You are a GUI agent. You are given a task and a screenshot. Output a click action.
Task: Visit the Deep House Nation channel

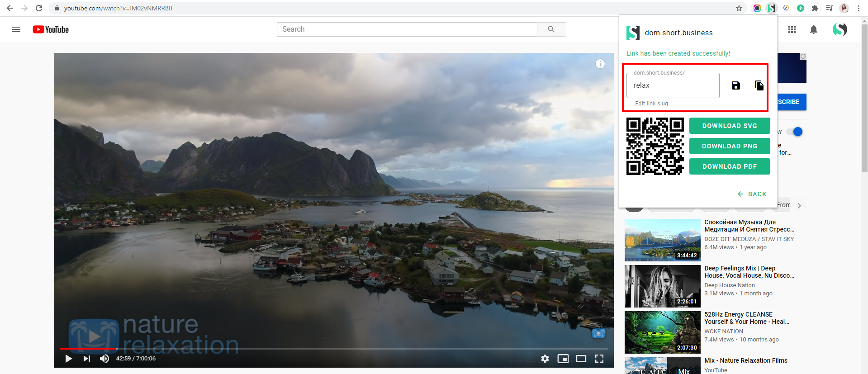click(x=730, y=285)
